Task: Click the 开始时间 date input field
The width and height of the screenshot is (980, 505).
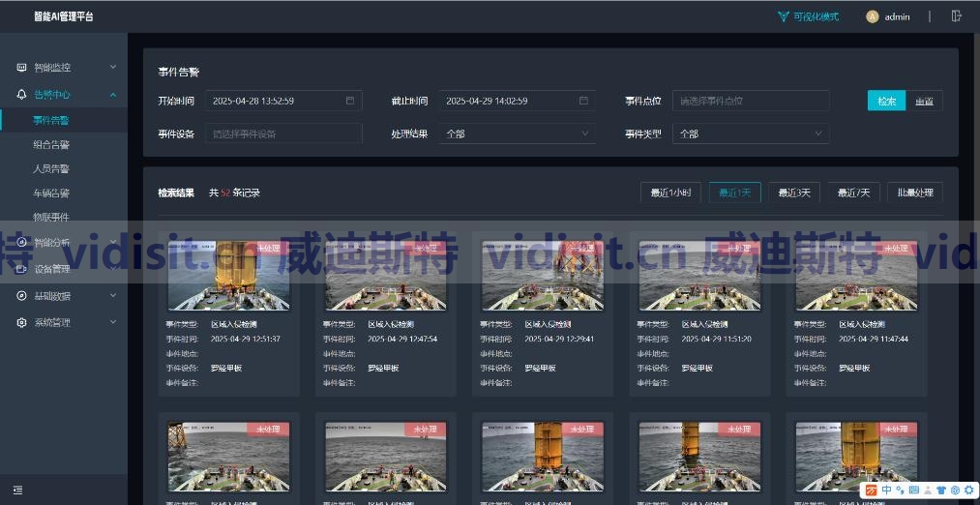Action: (283, 101)
